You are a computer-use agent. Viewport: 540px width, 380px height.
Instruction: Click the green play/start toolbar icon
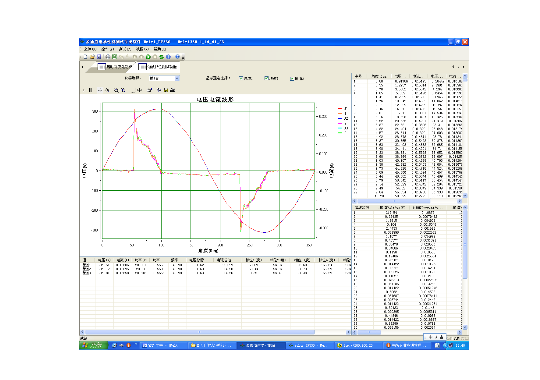[148, 57]
